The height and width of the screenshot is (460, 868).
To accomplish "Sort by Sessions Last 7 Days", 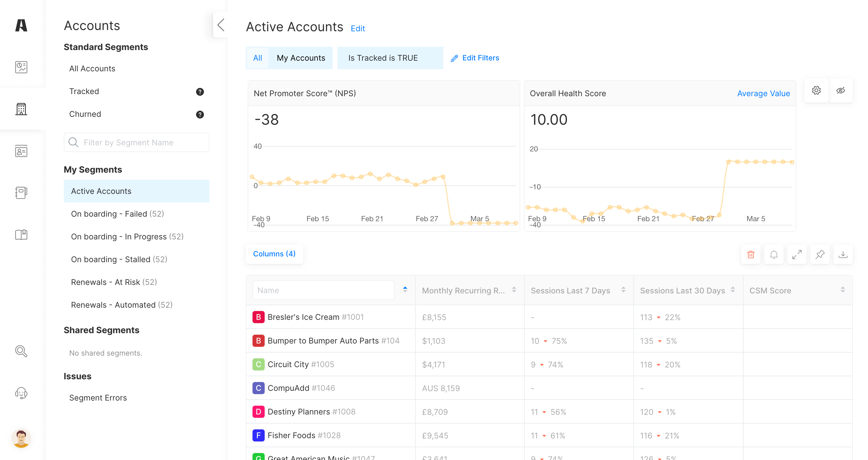I will click(623, 290).
